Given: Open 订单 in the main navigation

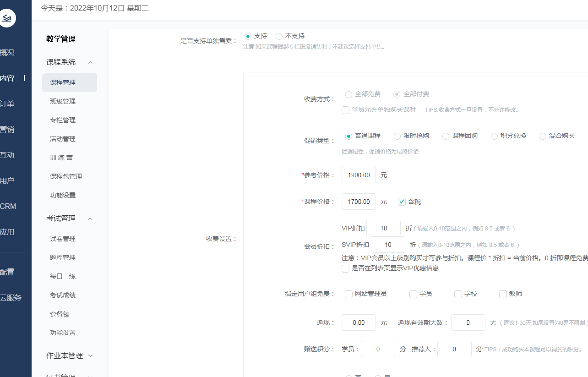Looking at the screenshot, I should click(7, 104).
